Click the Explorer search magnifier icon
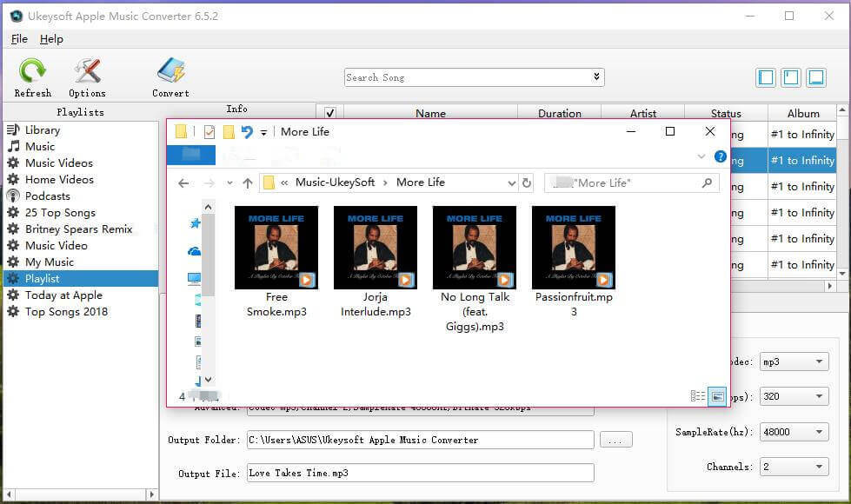 pyautogui.click(x=707, y=182)
